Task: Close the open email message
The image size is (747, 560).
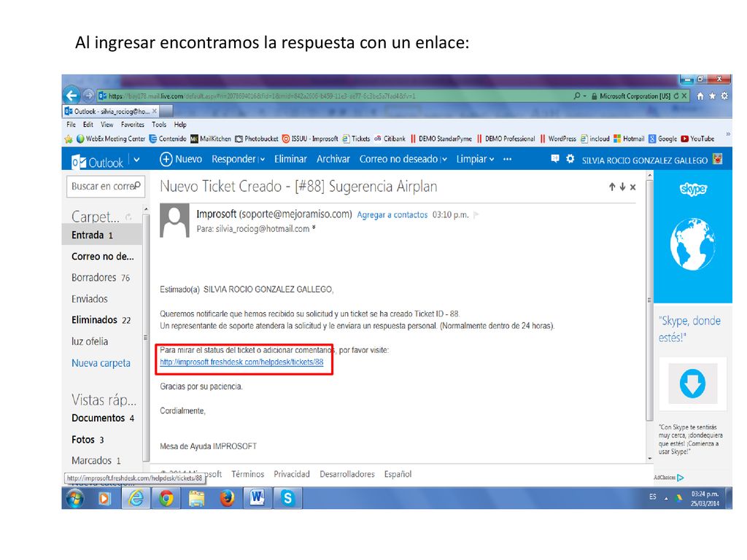Action: coord(633,187)
